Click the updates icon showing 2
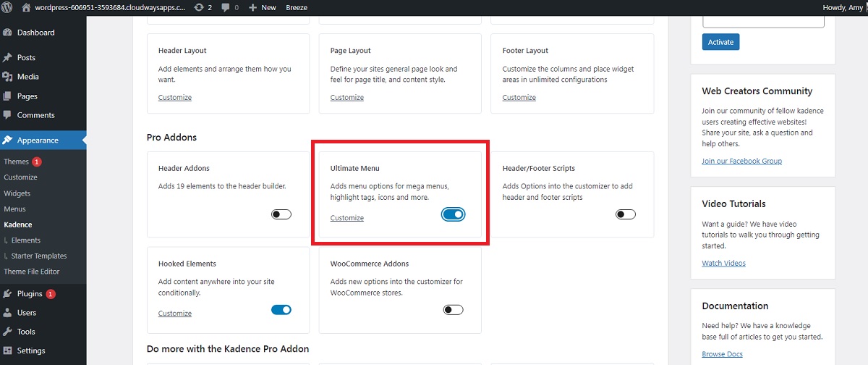Viewport: 868px width, 365px height. click(x=199, y=7)
